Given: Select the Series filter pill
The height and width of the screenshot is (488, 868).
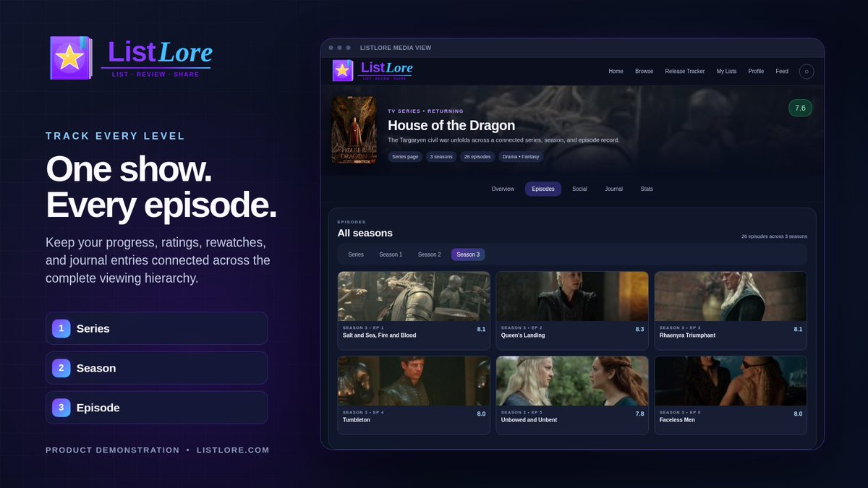Looking at the screenshot, I should click(356, 254).
